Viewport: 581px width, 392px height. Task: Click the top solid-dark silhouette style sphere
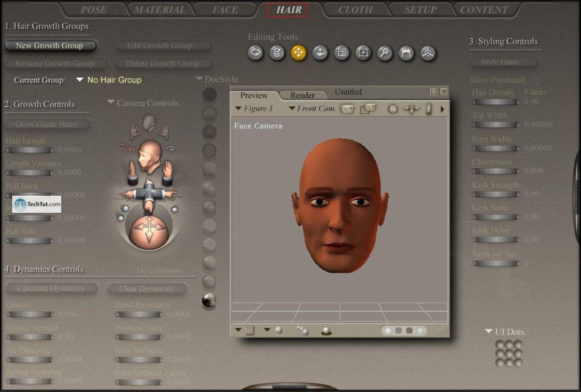(x=209, y=94)
